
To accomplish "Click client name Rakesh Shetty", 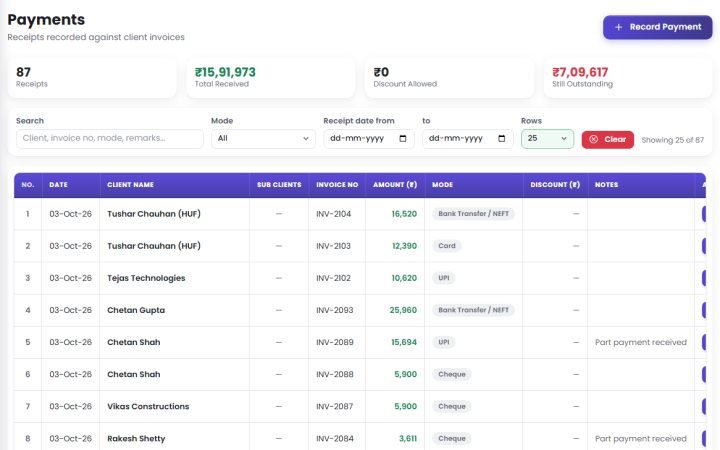I will click(136, 439).
